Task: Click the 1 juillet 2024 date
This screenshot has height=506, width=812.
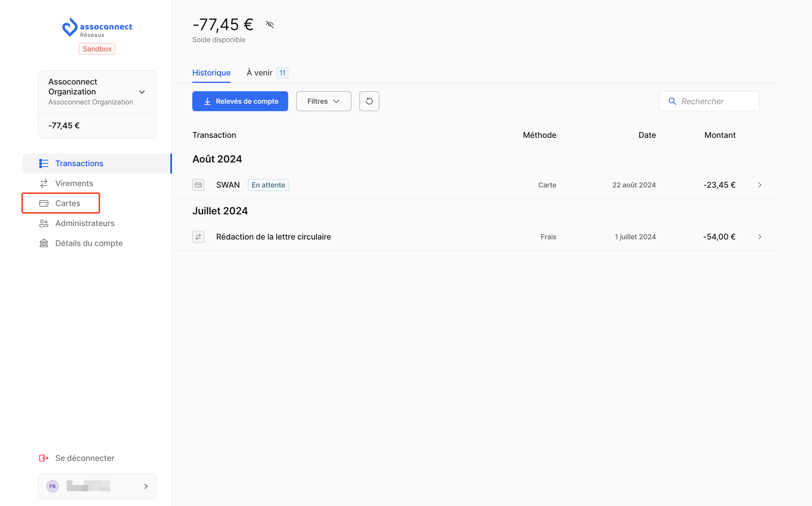Action: pos(635,237)
